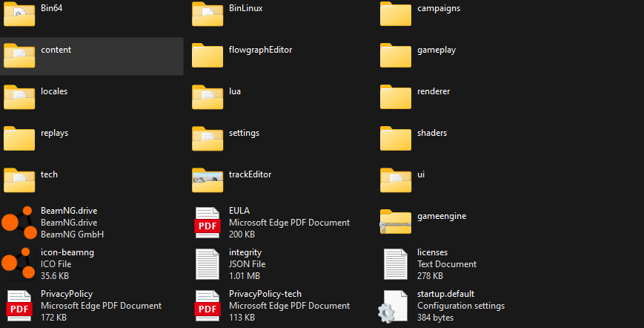Select the renderer folder icon
644x328 pixels.
coord(396,97)
